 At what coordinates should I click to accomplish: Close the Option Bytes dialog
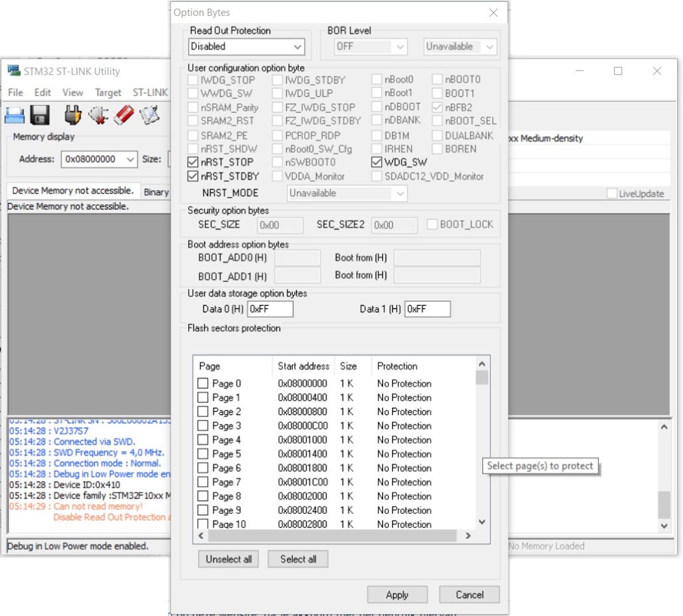coord(494,13)
